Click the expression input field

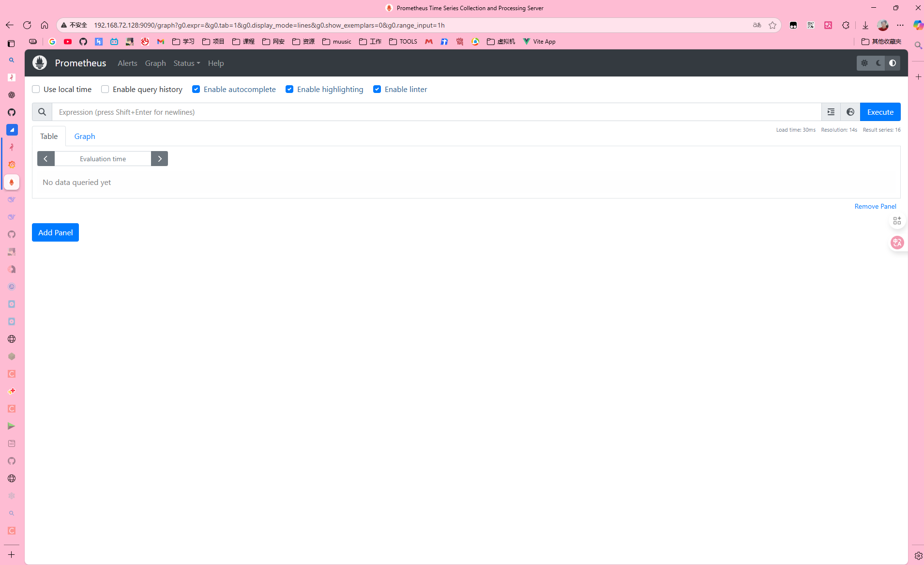pos(437,112)
